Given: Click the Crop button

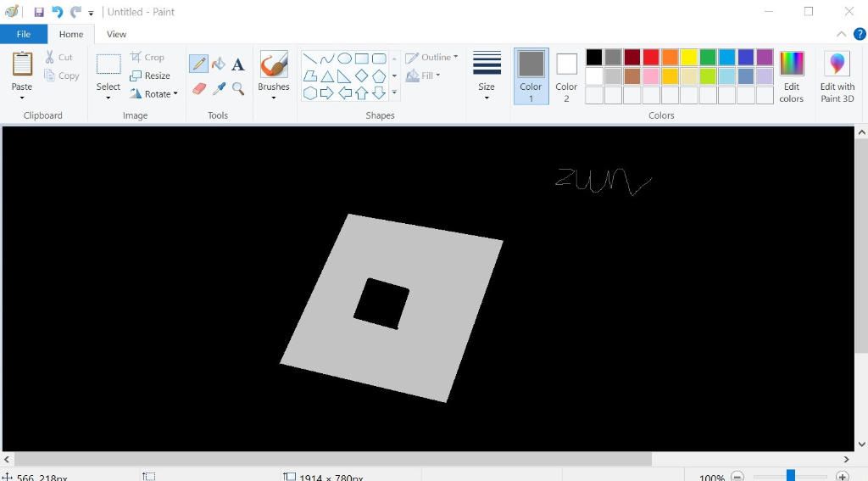Looking at the screenshot, I should coord(147,57).
